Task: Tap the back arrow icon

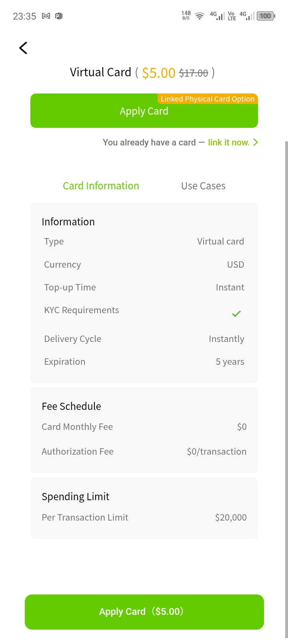Action: point(23,48)
